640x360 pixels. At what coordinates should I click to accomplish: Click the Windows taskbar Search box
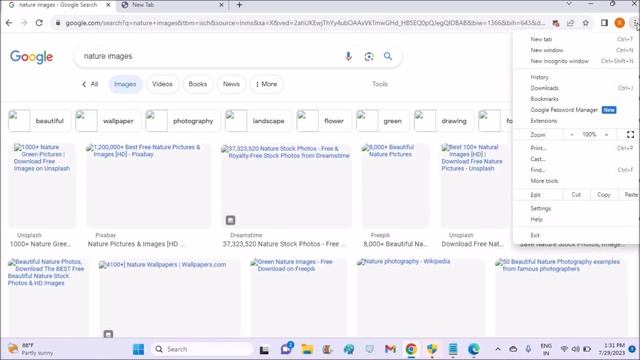tap(202, 349)
